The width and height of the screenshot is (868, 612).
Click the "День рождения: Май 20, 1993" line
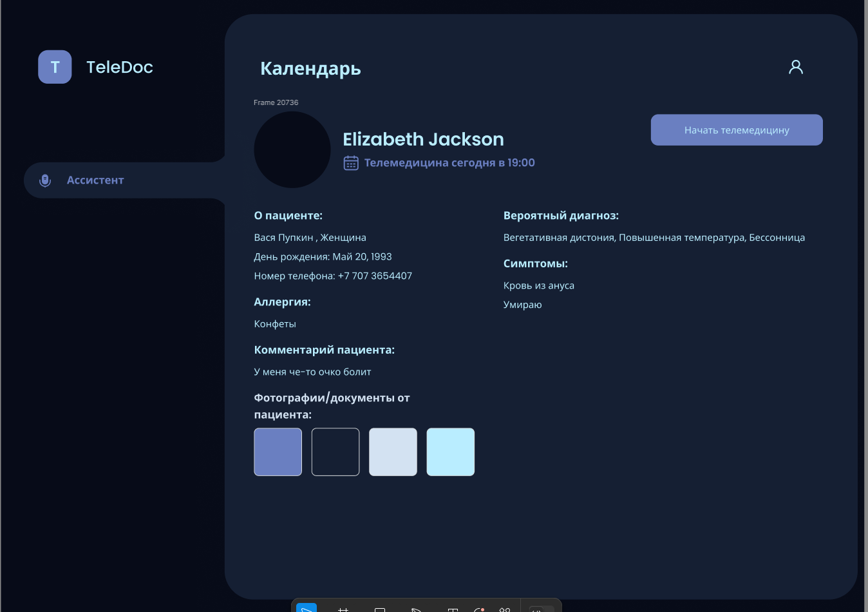coord(323,257)
